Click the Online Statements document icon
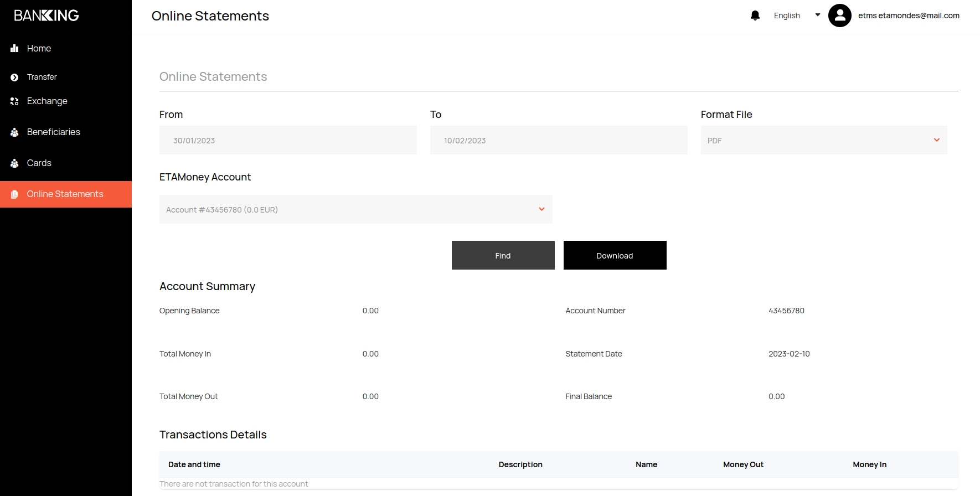Image resolution: width=980 pixels, height=496 pixels. [x=14, y=194]
